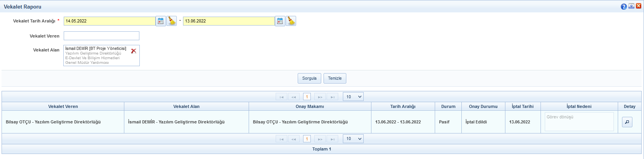This screenshot has height=159, width=644.
Task: Select the İptal Edildi cell
Action: pos(483,122)
